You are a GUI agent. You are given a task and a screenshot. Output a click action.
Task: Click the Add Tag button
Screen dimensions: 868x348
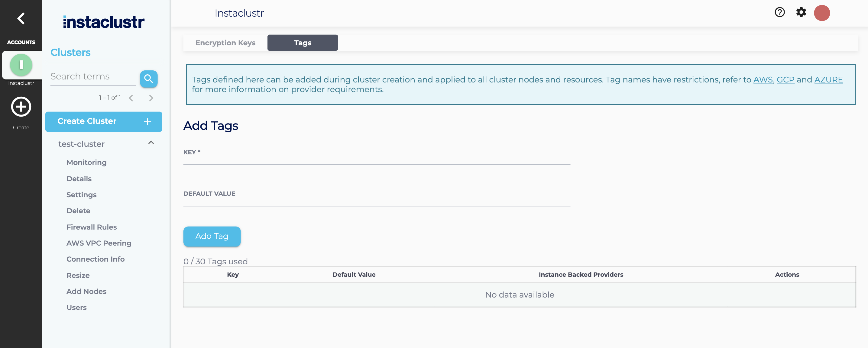pyautogui.click(x=212, y=236)
